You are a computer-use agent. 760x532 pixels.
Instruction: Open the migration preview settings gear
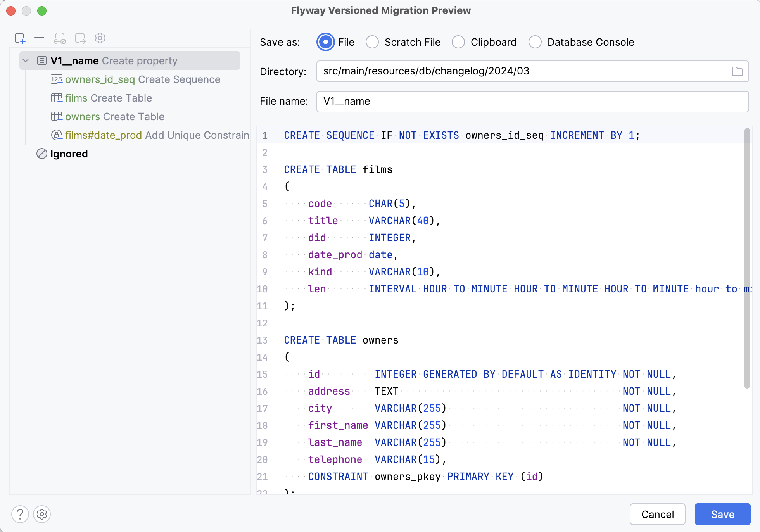(x=100, y=38)
